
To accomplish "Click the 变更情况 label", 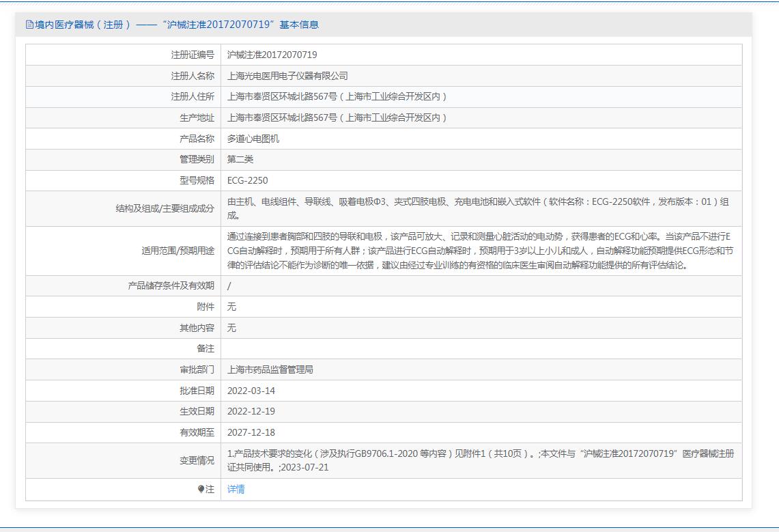I will point(197,460).
